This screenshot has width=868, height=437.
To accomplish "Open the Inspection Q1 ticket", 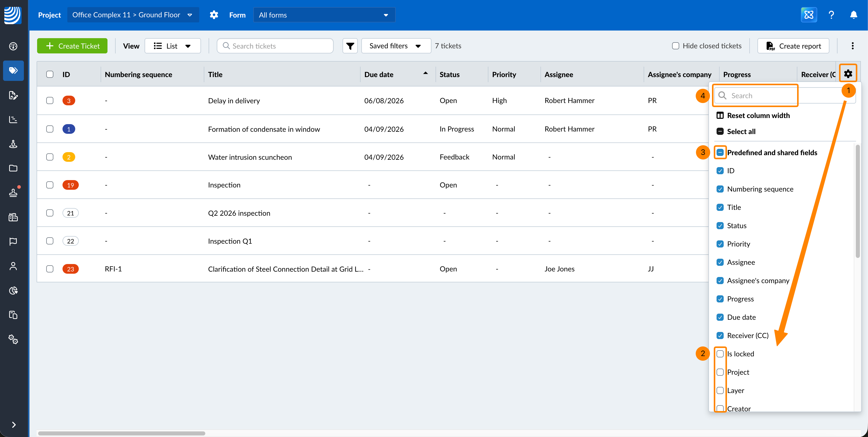I will [x=230, y=241].
